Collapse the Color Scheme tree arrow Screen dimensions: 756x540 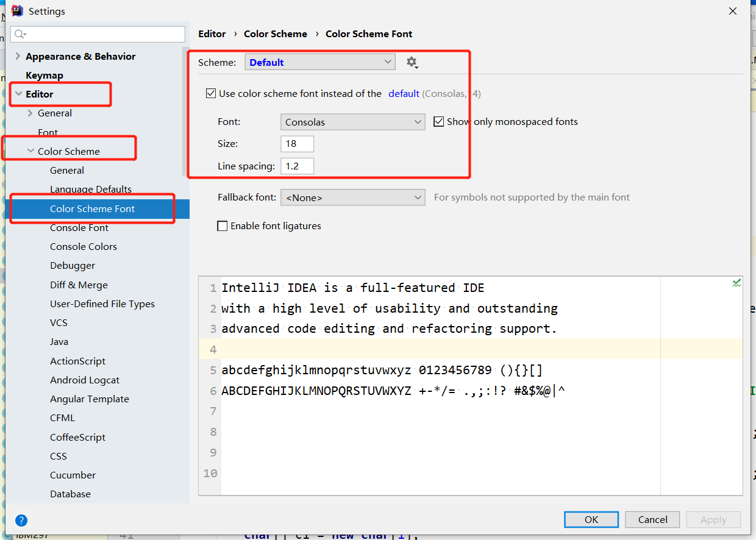click(30, 151)
